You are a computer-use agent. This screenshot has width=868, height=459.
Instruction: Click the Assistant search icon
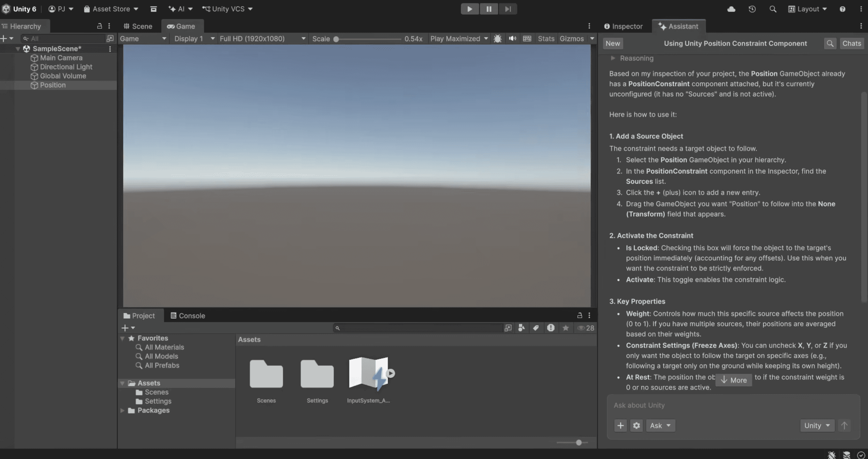(830, 44)
